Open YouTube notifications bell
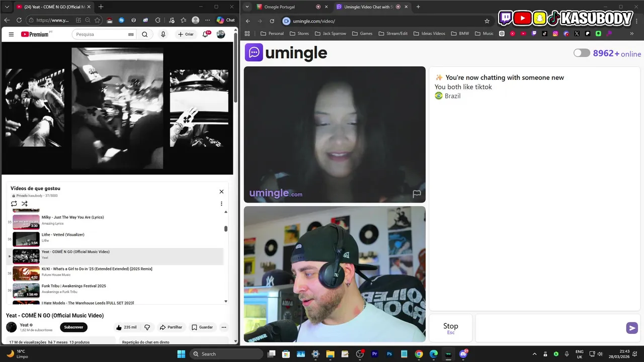 point(205,34)
